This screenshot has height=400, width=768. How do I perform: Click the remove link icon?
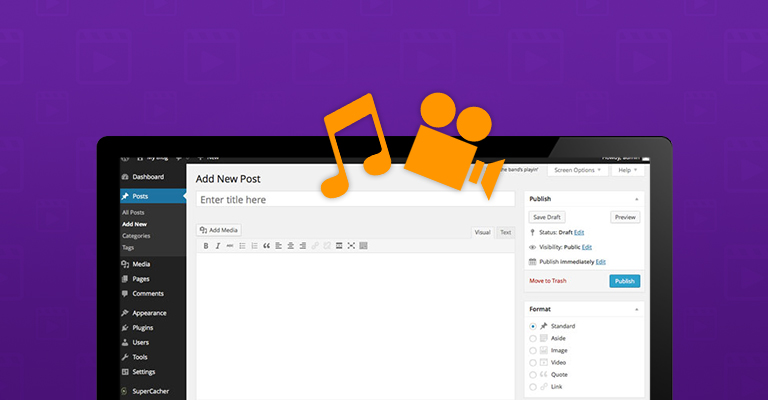point(327,246)
